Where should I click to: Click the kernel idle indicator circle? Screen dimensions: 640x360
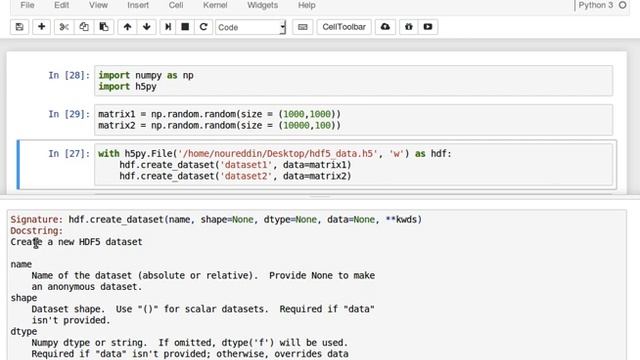point(622,5)
